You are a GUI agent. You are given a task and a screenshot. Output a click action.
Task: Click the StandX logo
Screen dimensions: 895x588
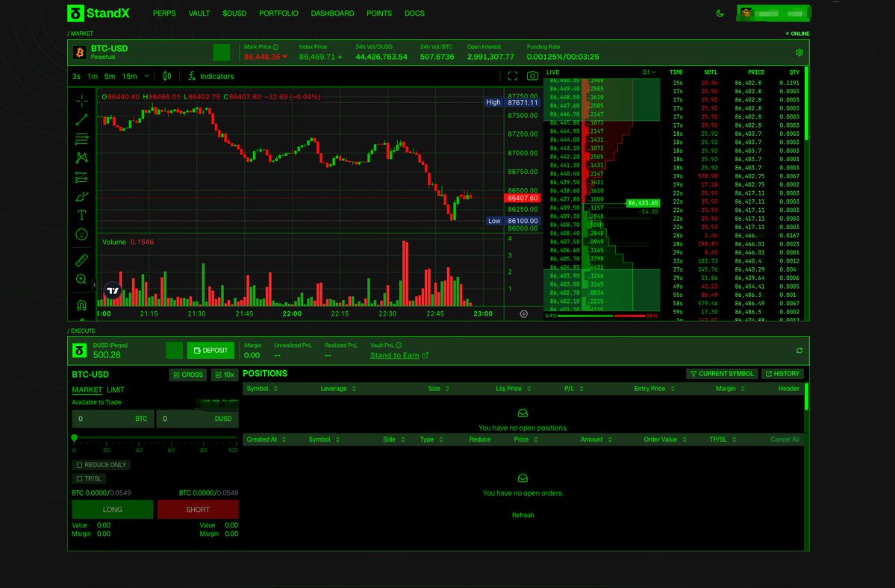pos(99,13)
